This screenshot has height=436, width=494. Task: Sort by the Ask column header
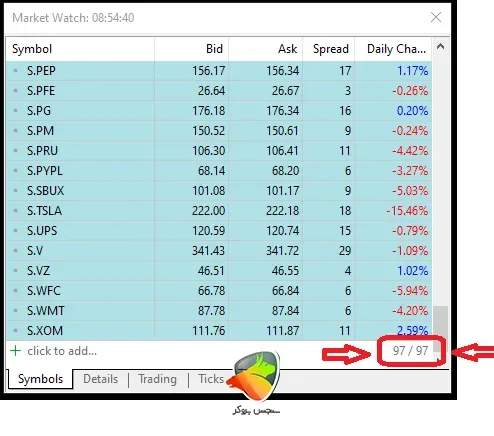tap(266, 49)
